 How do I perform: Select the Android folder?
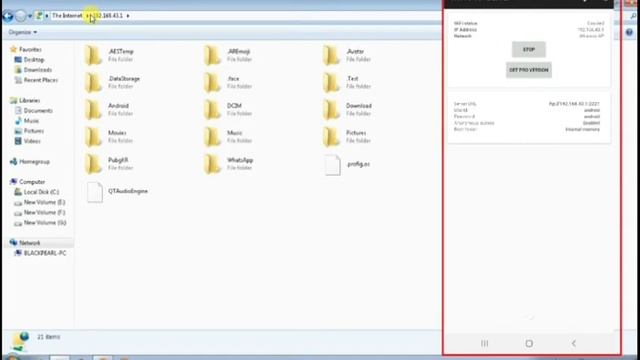point(109,109)
